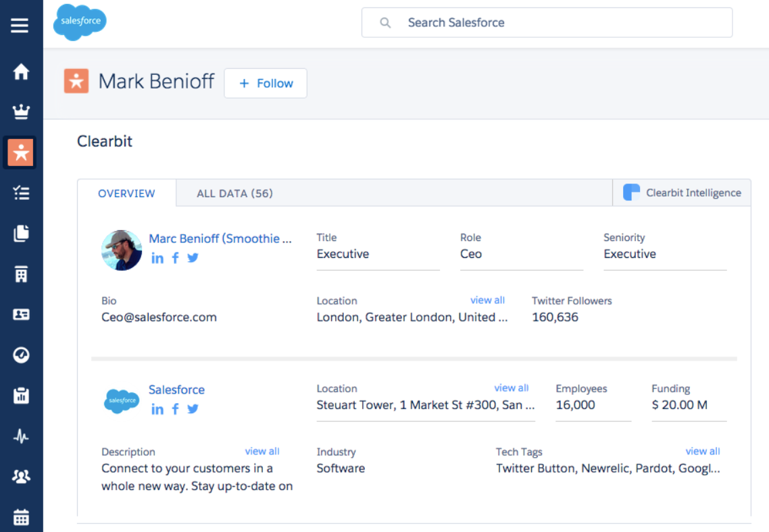Open Marc Benioff's Facebook icon

point(175,258)
